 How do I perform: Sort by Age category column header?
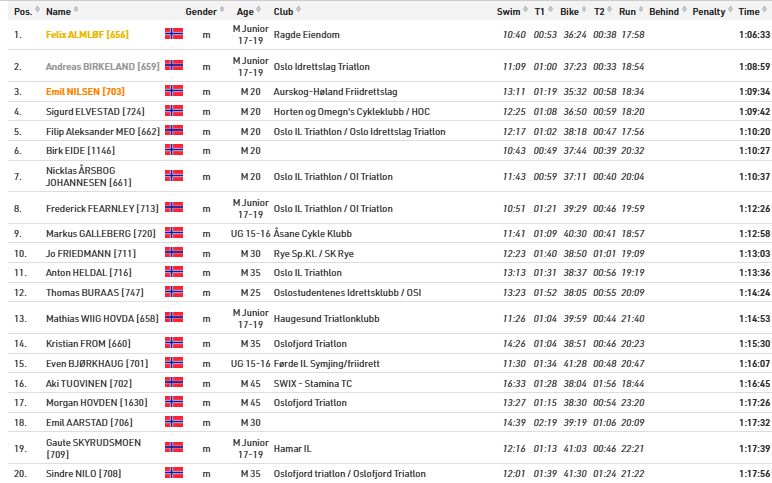coord(245,11)
